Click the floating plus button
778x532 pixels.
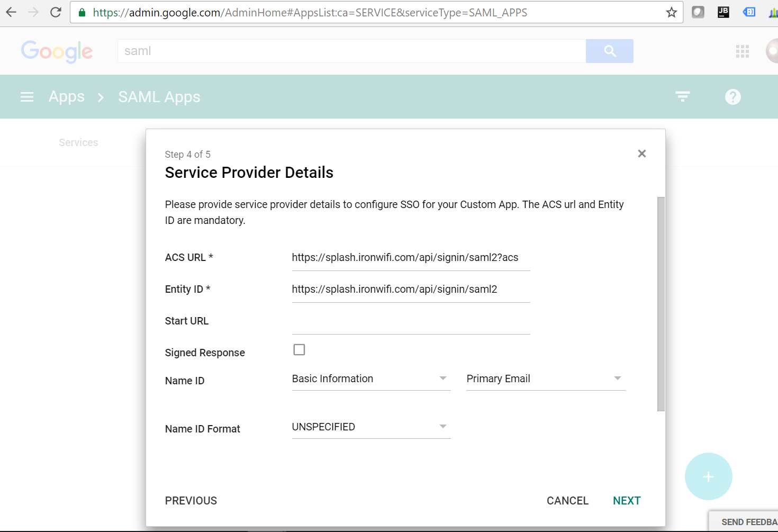[x=708, y=476]
